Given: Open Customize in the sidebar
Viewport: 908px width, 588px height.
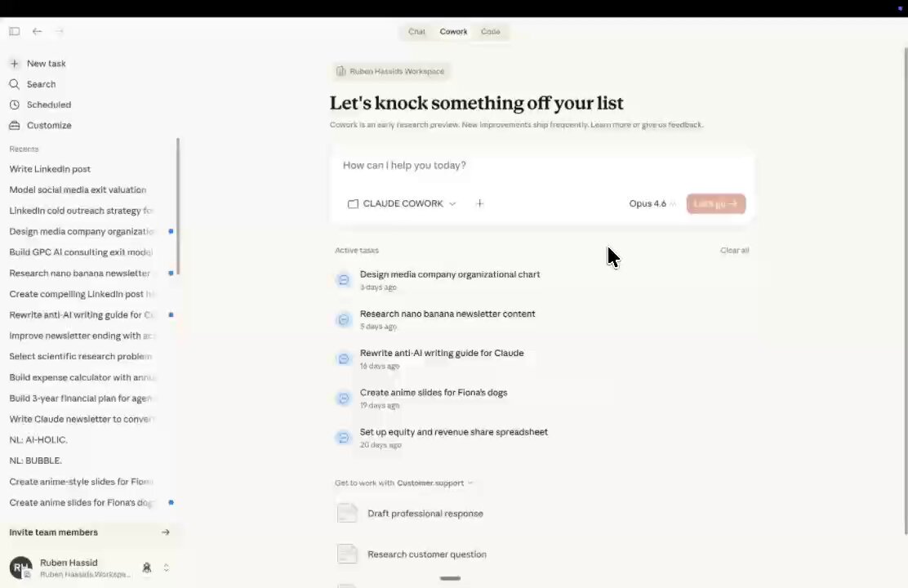Looking at the screenshot, I should tap(40, 125).
